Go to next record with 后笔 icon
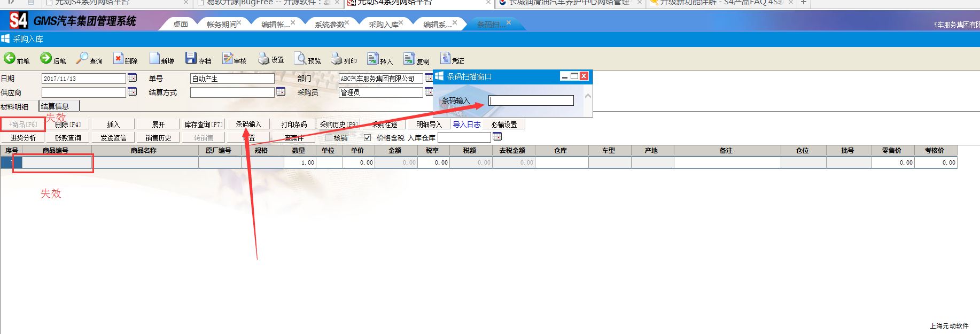 coord(46,58)
